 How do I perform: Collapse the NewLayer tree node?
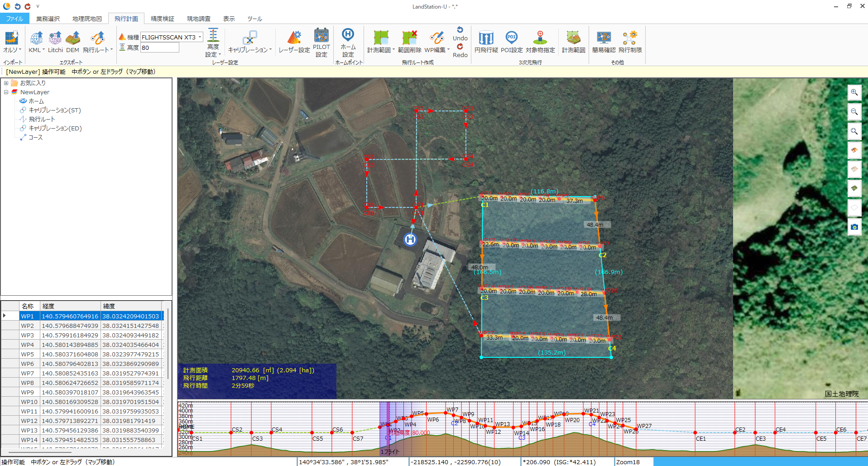[6, 92]
